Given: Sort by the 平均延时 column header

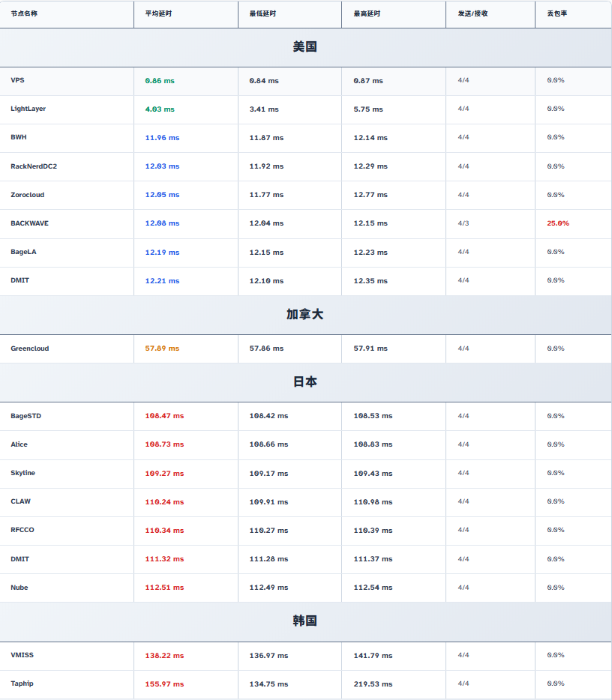Looking at the screenshot, I should point(157,13).
